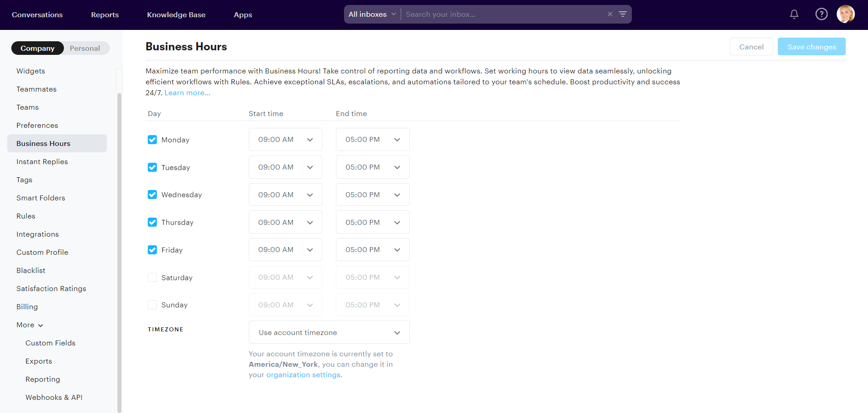Open search filter options icon

pyautogui.click(x=623, y=14)
